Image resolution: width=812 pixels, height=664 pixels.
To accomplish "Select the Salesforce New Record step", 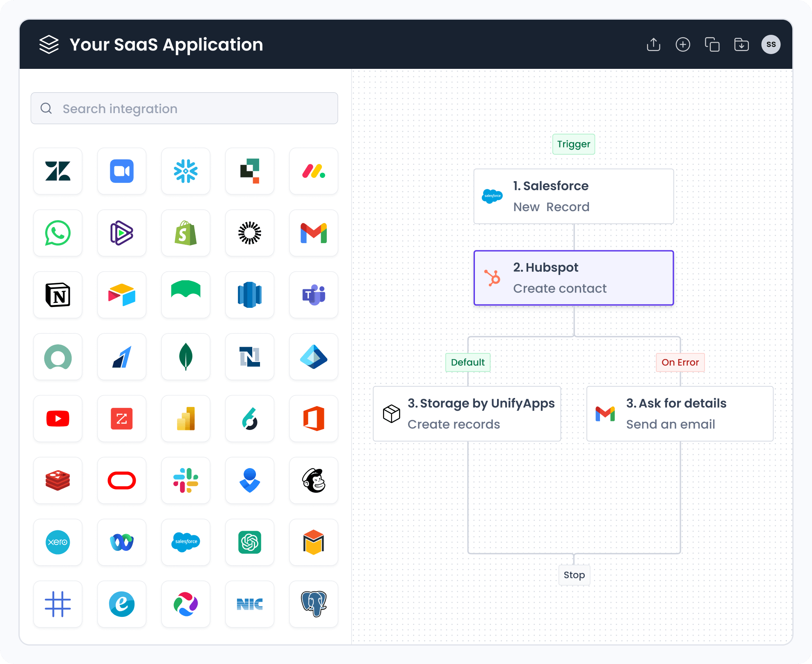I will 573,196.
